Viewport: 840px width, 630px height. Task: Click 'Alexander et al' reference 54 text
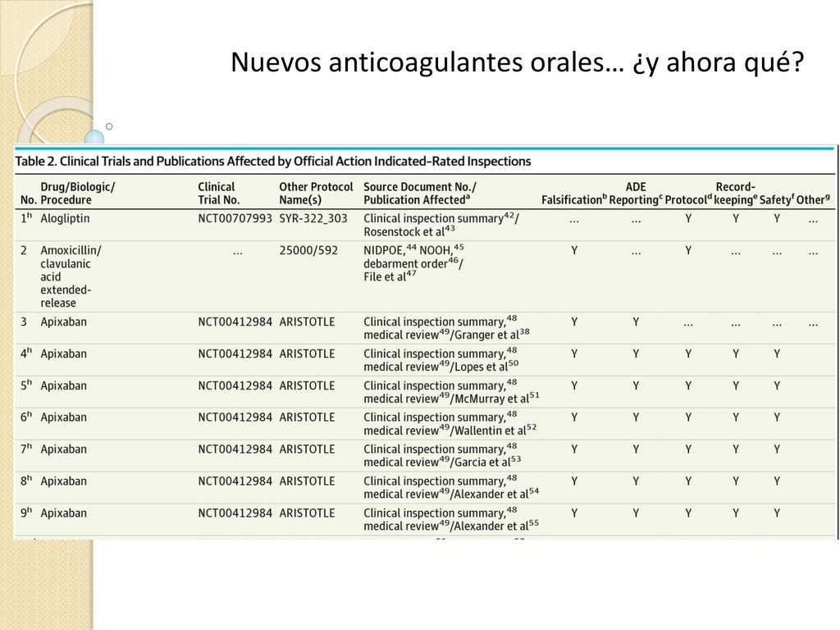point(496,494)
